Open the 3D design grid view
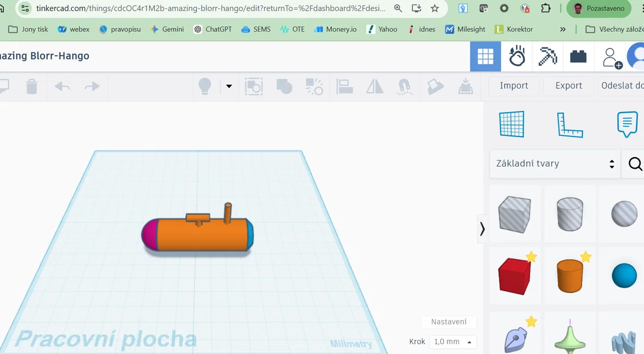Viewport: 644px width, 354px height. 485,57
